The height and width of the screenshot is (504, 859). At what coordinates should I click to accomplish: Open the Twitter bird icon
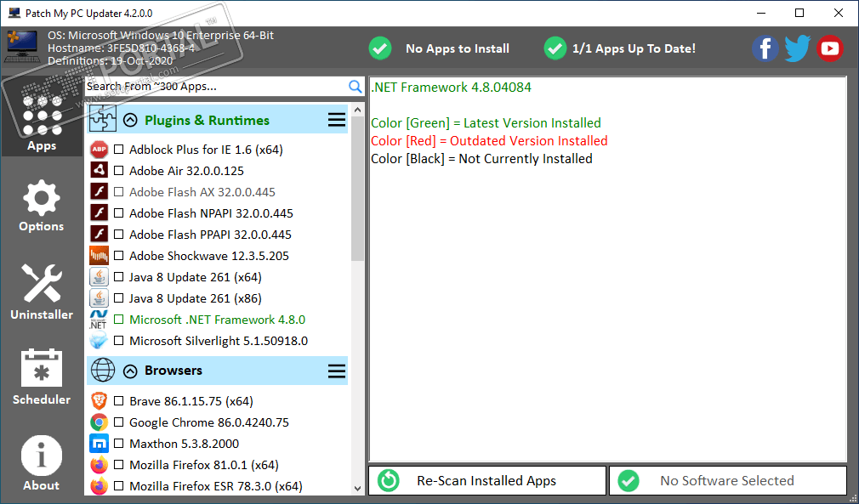[x=797, y=48]
